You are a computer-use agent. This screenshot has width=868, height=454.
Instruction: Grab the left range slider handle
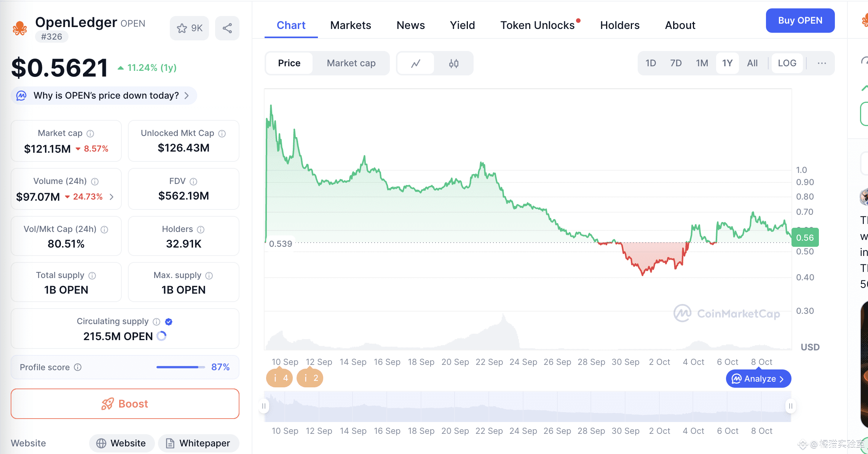click(264, 406)
